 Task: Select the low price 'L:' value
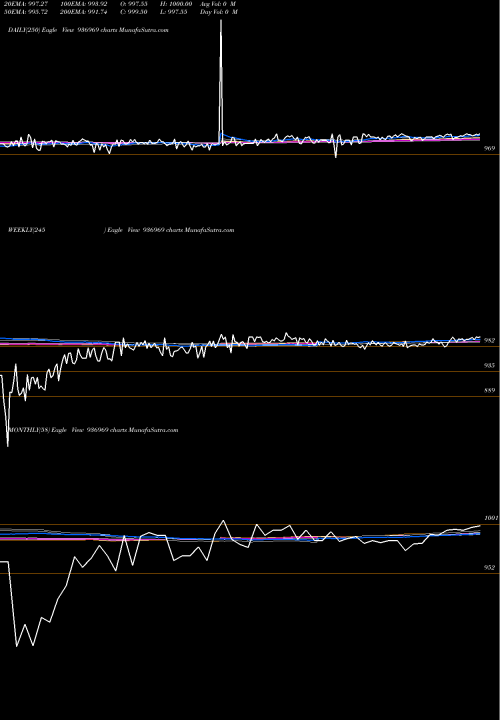(x=174, y=12)
